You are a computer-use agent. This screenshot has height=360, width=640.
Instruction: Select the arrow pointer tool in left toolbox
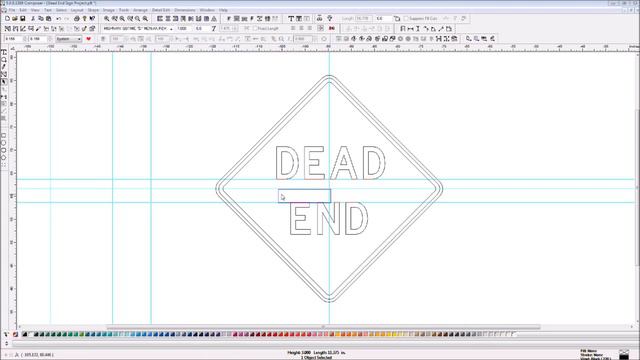(4, 82)
